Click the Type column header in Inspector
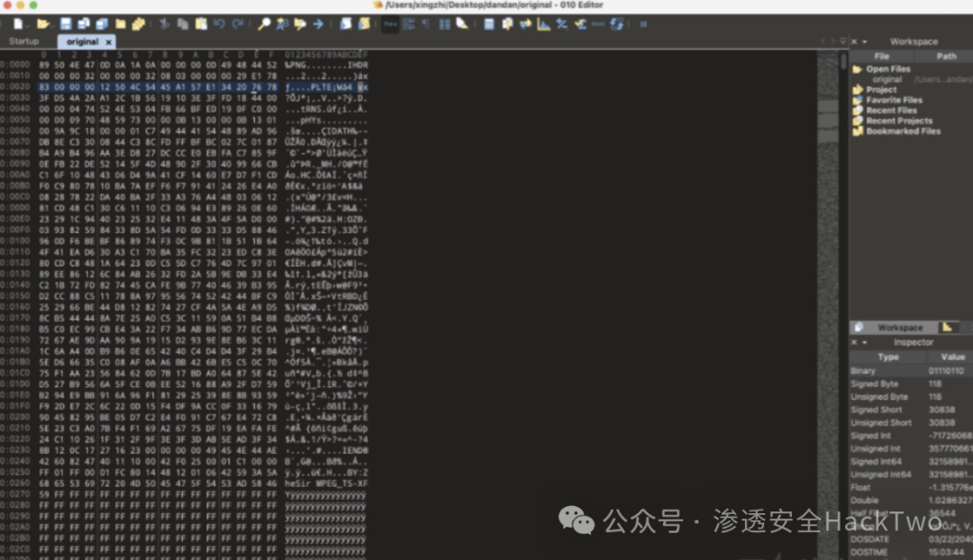The image size is (973, 560). 888,357
